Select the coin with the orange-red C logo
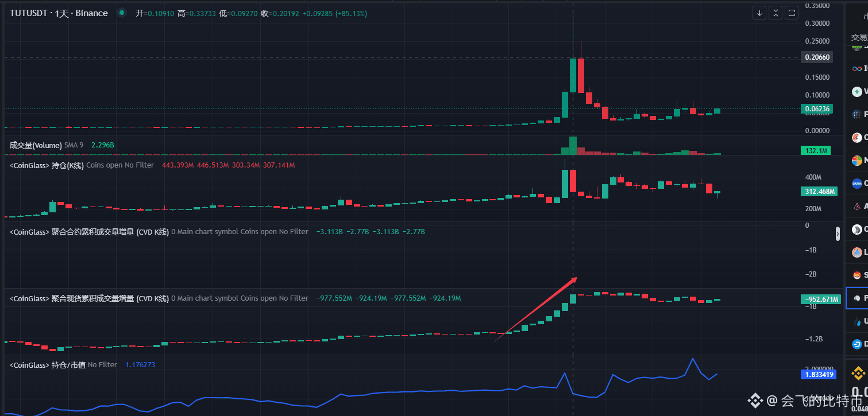Viewport: 868px width, 416px height. (x=858, y=137)
